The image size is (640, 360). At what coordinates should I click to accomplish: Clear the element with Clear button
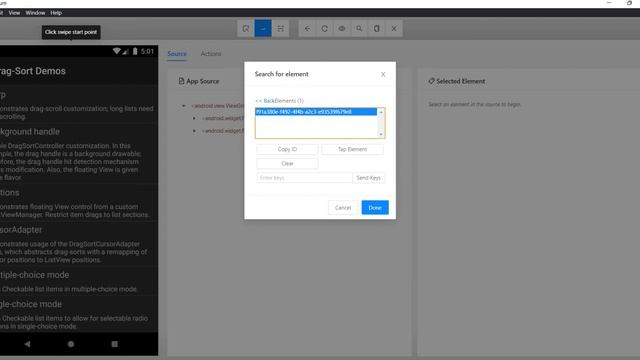287,164
